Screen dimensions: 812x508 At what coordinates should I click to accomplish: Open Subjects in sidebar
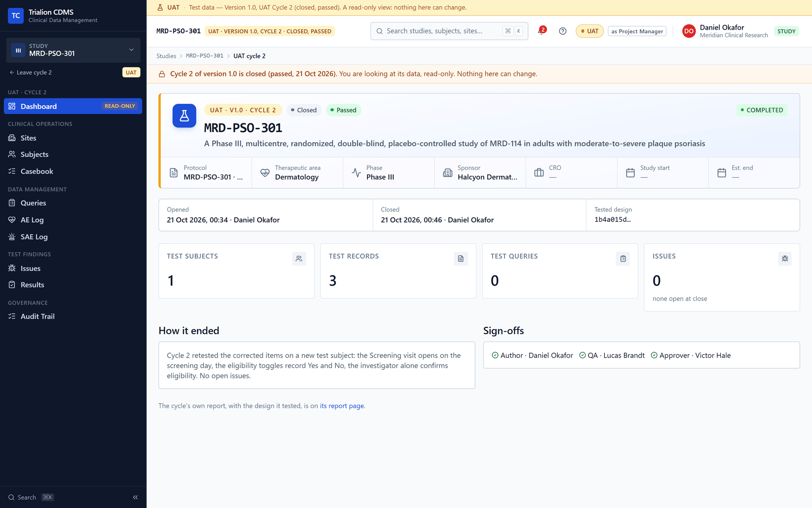point(73,155)
